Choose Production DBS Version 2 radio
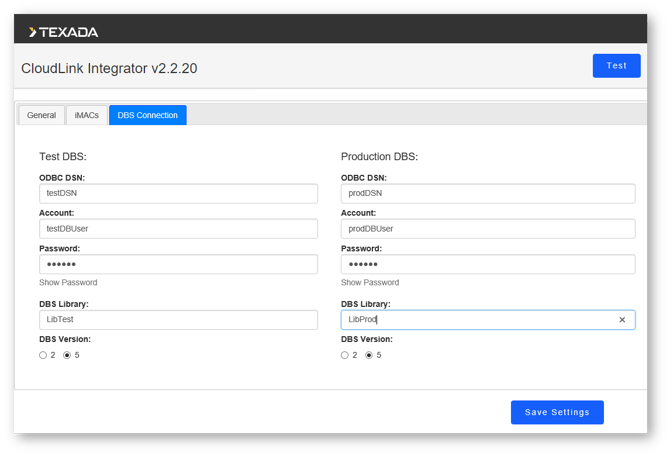The height and width of the screenshot is (456, 670). (345, 355)
